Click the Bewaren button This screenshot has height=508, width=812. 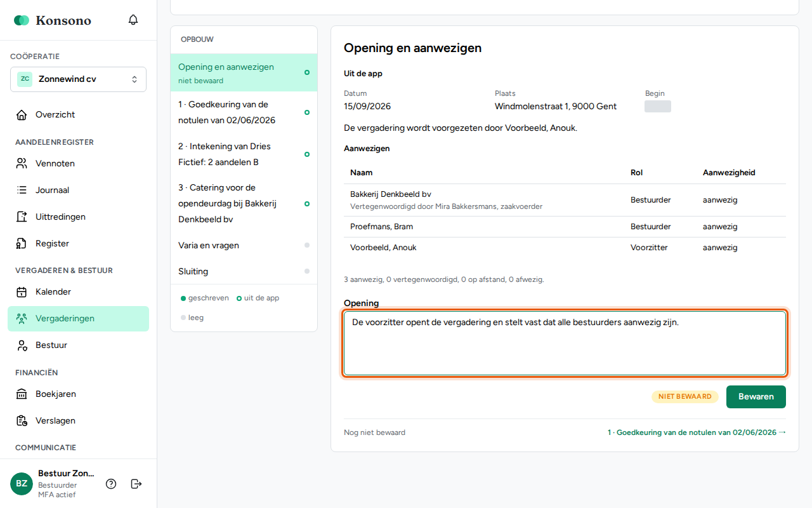point(756,397)
